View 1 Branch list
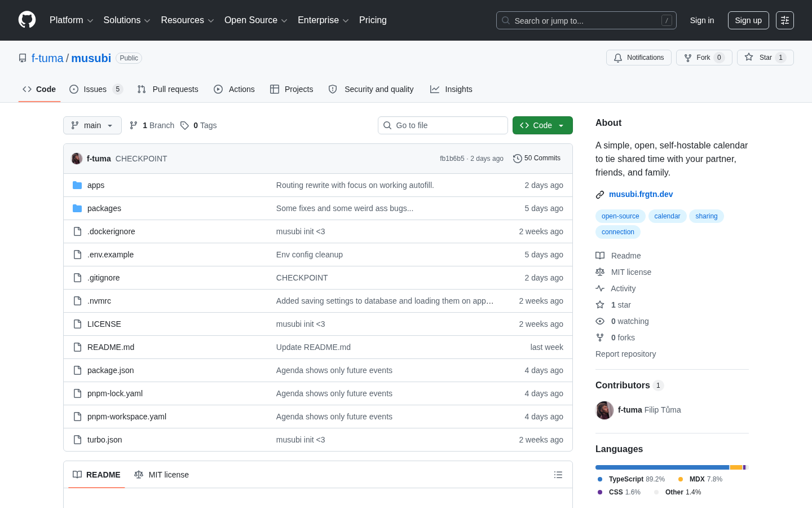The image size is (812, 508). point(152,125)
